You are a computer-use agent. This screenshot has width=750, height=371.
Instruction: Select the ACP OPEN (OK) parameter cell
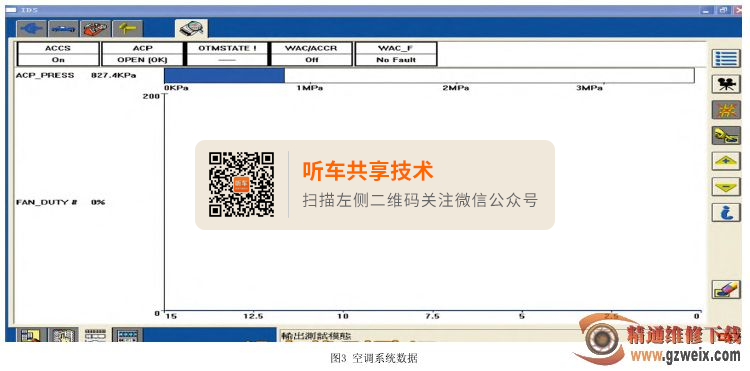143,54
